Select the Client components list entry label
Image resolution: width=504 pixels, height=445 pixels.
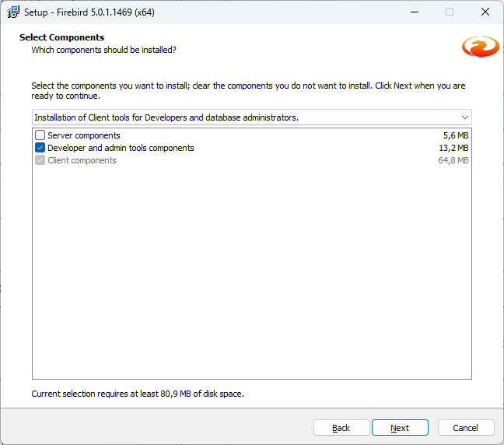pos(82,160)
